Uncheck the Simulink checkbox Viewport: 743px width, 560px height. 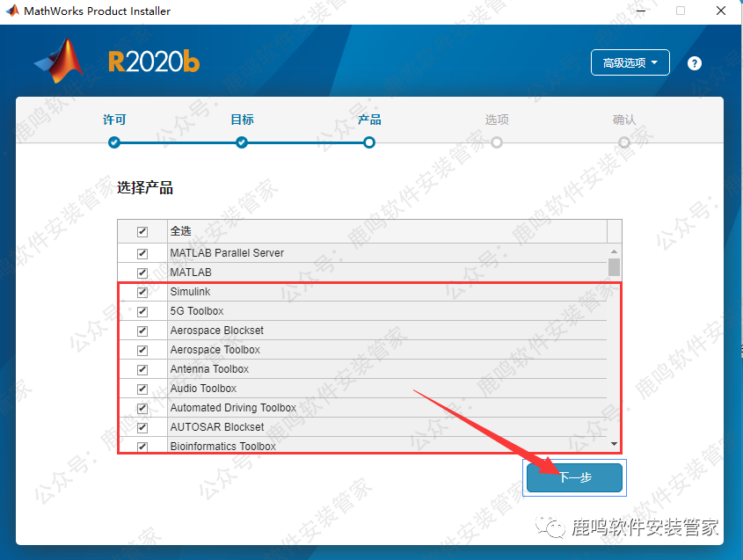(x=142, y=292)
